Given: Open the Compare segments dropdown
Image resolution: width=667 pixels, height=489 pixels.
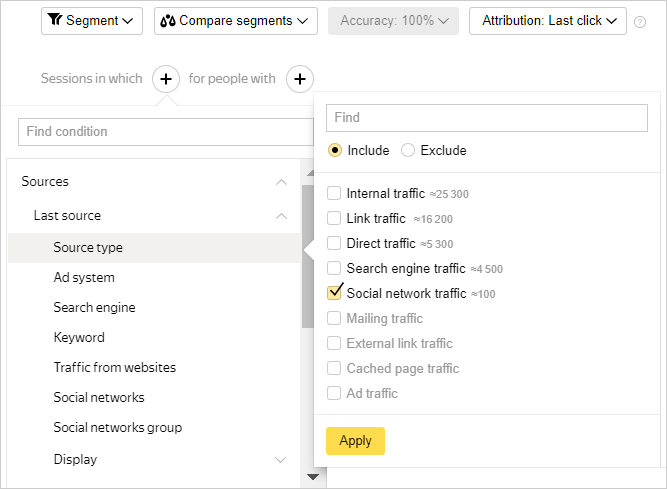Looking at the screenshot, I should point(236,21).
